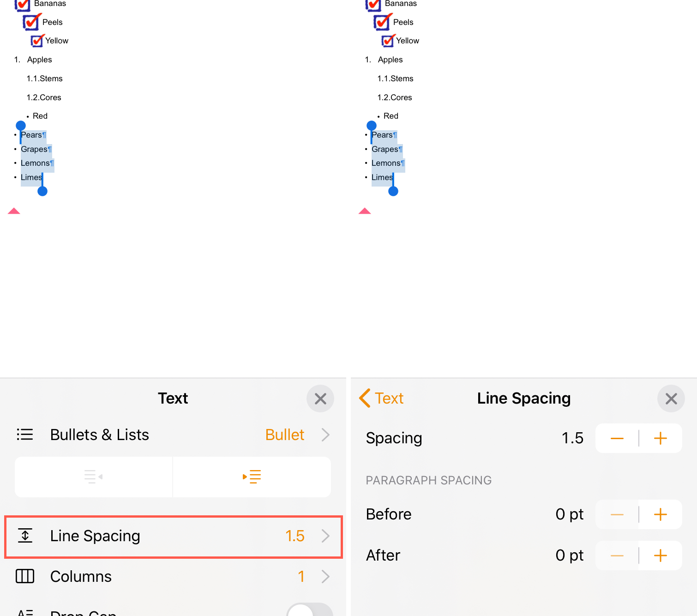Click the Spacing value 1.5
This screenshot has height=616, width=697.
click(x=572, y=438)
